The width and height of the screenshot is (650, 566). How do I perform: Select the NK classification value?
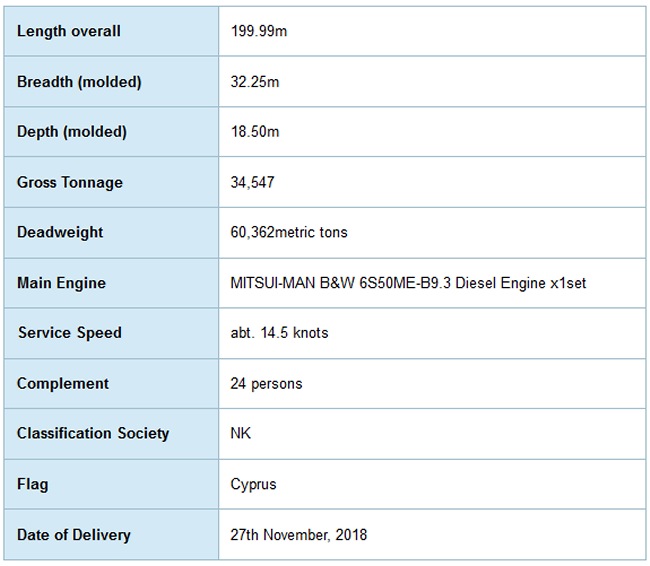tap(240, 434)
